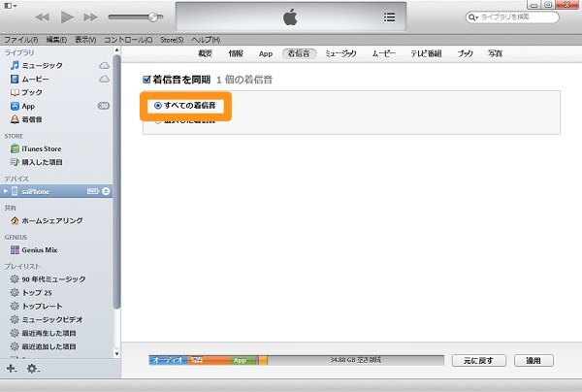The height and width of the screenshot is (392, 582).
Task: Expand the iPhone device disclosure triangle
Action: pyautogui.click(x=5, y=191)
